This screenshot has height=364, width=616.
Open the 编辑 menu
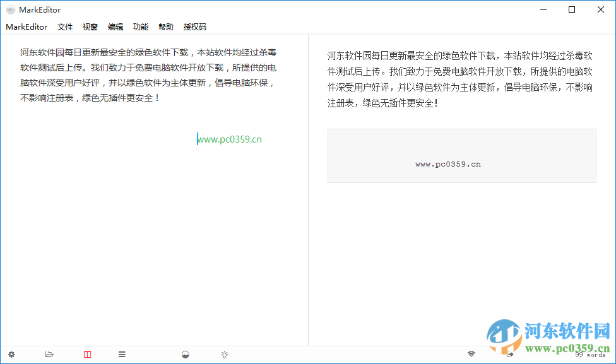115,26
